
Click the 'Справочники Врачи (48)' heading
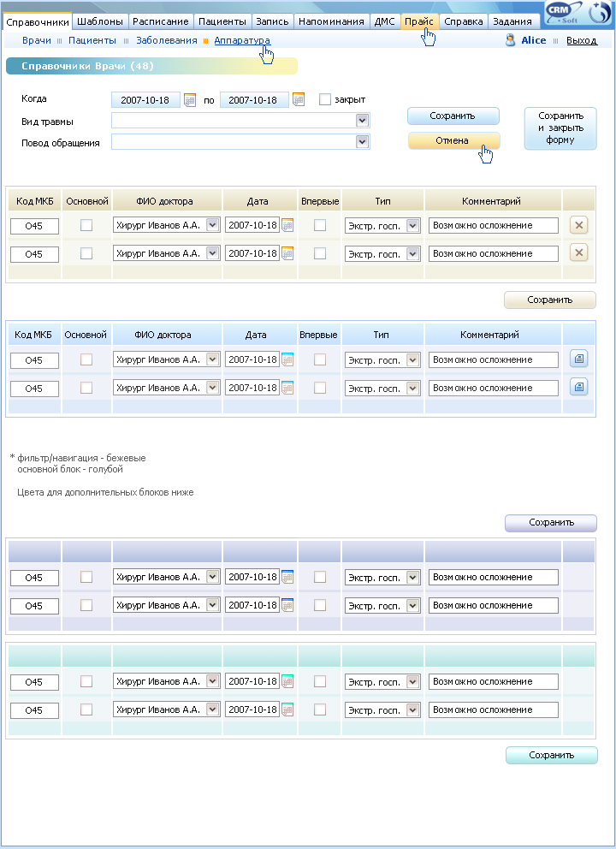tap(87, 66)
